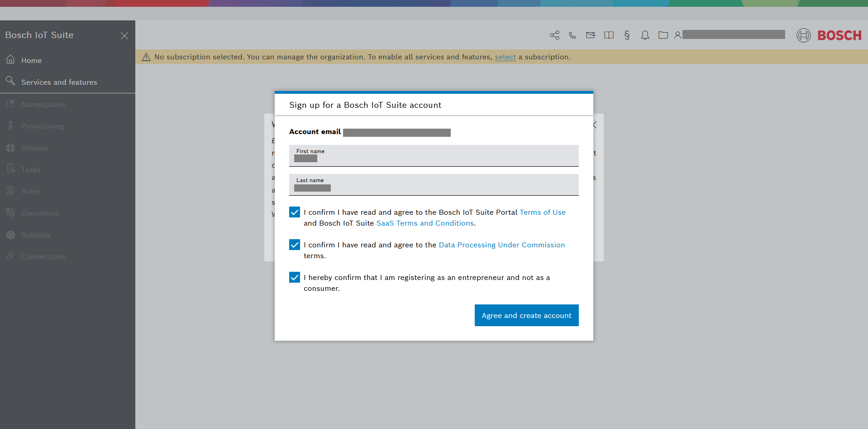Select Devices in the sidebar
This screenshot has height=429, width=868.
click(67, 148)
